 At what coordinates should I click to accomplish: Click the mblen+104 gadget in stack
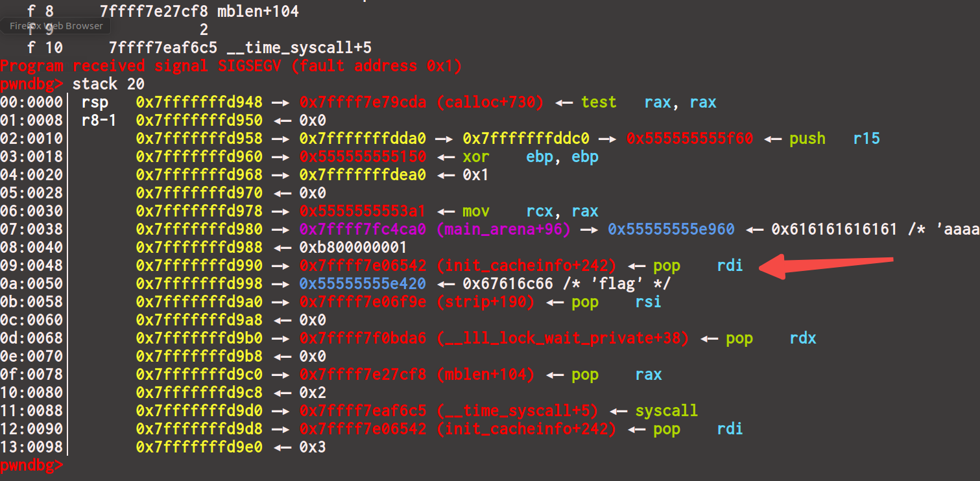coord(416,375)
